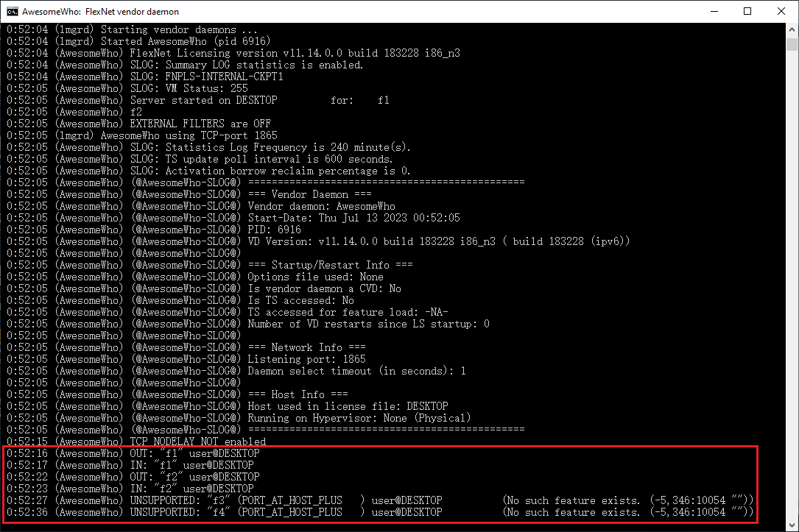Image resolution: width=799 pixels, height=532 pixels.
Task: Select 'TS accessed for feature load: -NA-'
Action: (x=348, y=311)
